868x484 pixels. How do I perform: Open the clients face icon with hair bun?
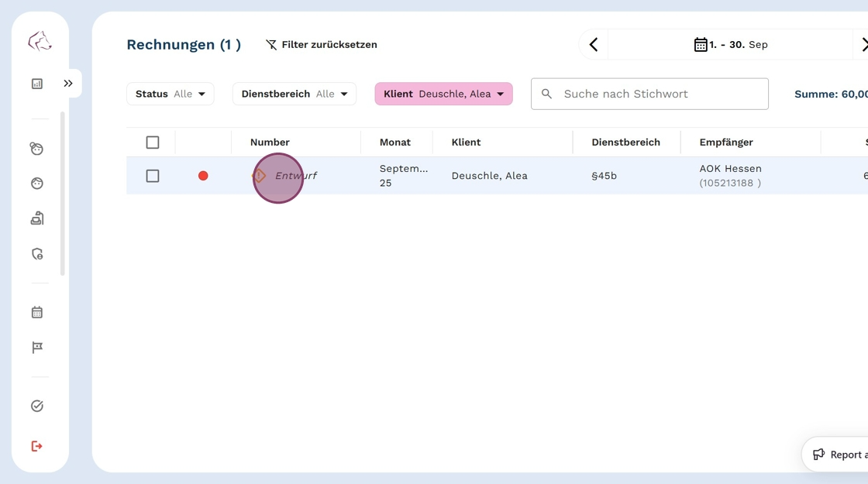click(36, 148)
